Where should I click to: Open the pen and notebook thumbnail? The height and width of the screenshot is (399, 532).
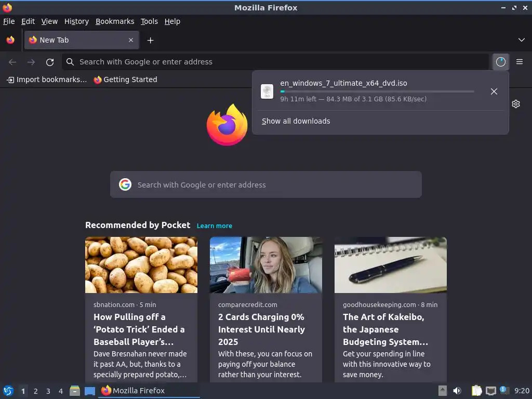[391, 265]
